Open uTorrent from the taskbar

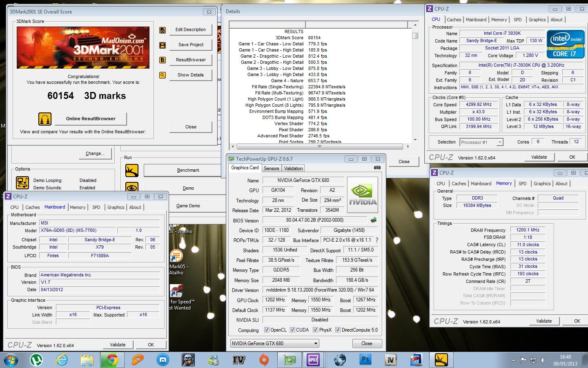click(x=37, y=360)
